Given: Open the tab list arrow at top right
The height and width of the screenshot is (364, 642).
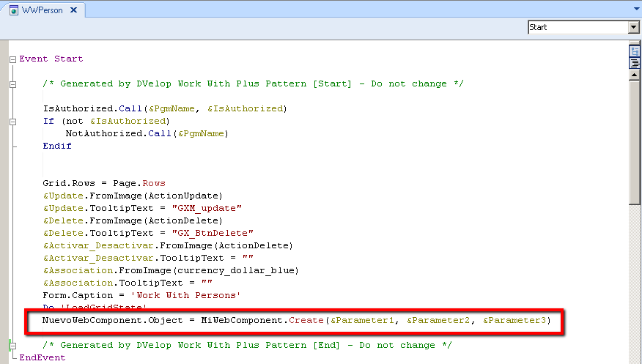Looking at the screenshot, I should 633,7.
